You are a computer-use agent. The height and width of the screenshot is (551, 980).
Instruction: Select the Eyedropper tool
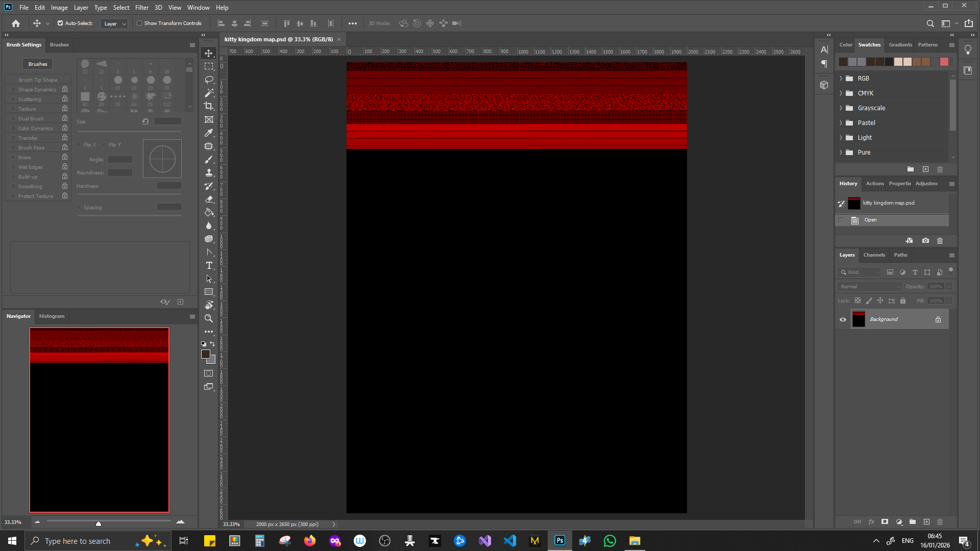[209, 133]
